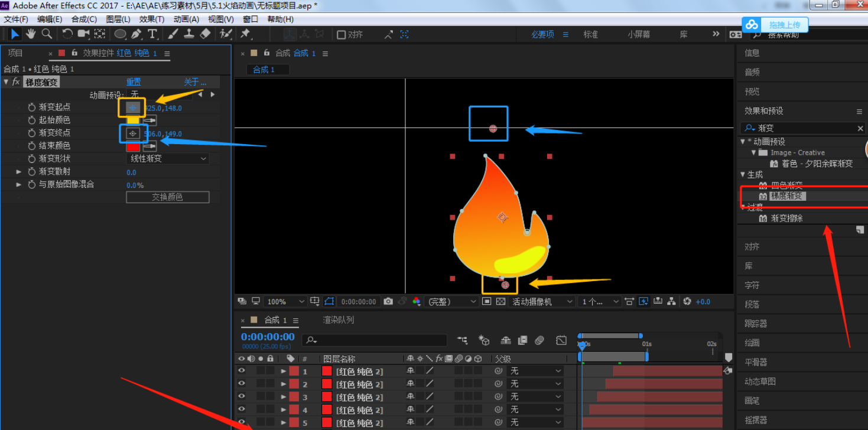Screen dimensions: 868x430
Task: Open the 合成(C) menu
Action: [x=84, y=19]
